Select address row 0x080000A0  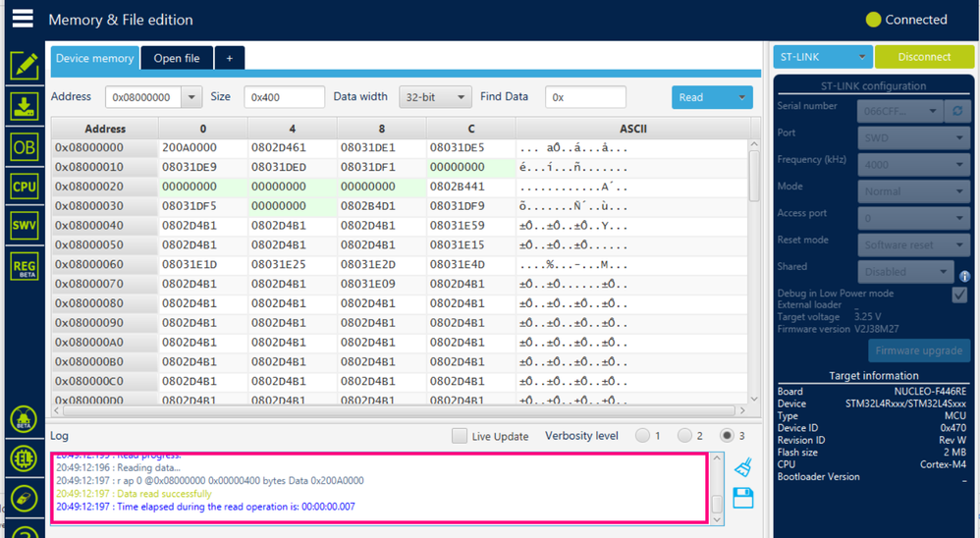click(x=104, y=342)
